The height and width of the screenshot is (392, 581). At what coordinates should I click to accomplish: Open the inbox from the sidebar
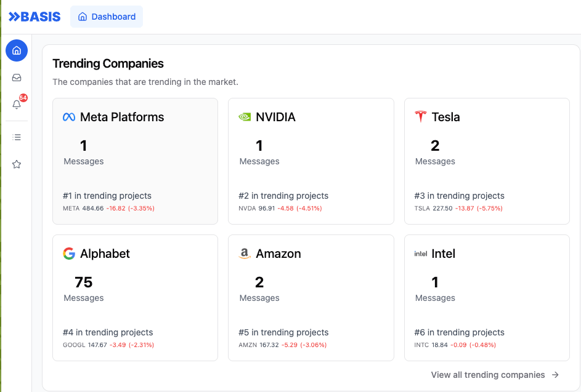[17, 78]
